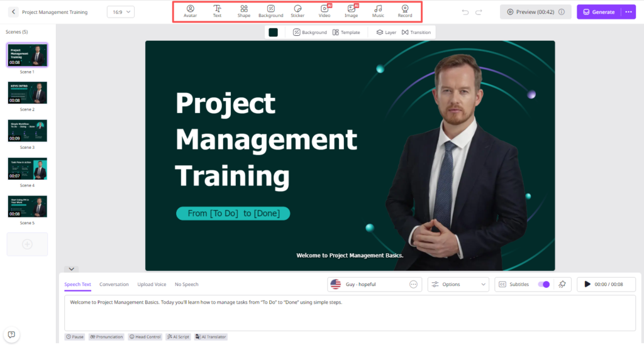Click the Record tool icon
Screen dimensions: 644x345
[x=405, y=11]
